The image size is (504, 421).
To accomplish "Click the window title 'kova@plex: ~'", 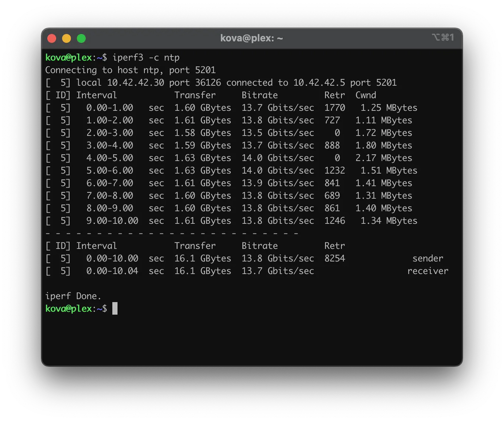I will (252, 38).
